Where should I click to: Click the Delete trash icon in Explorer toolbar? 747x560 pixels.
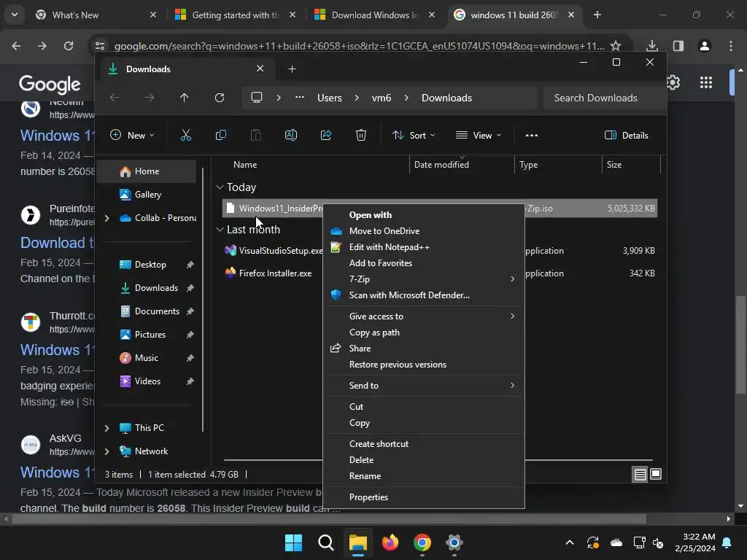click(x=361, y=135)
